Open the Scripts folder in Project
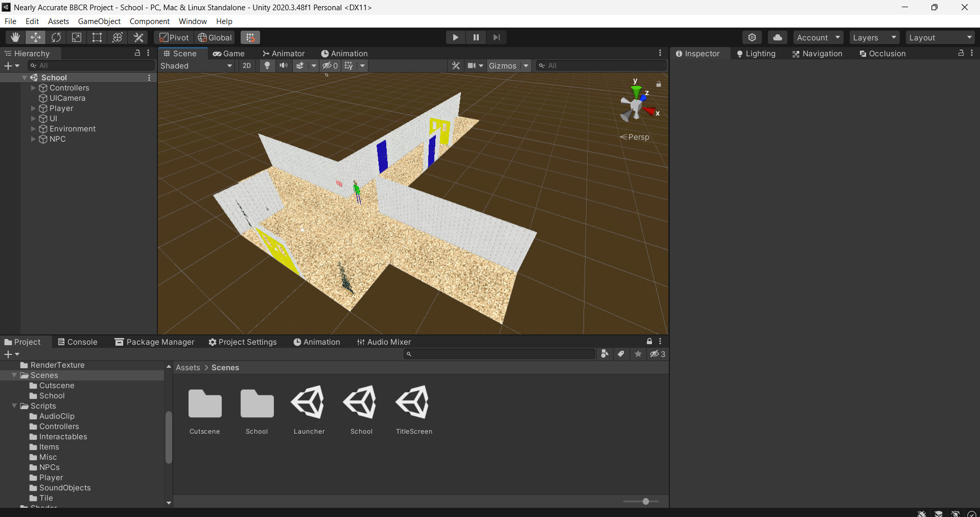This screenshot has width=980, height=517. [43, 406]
